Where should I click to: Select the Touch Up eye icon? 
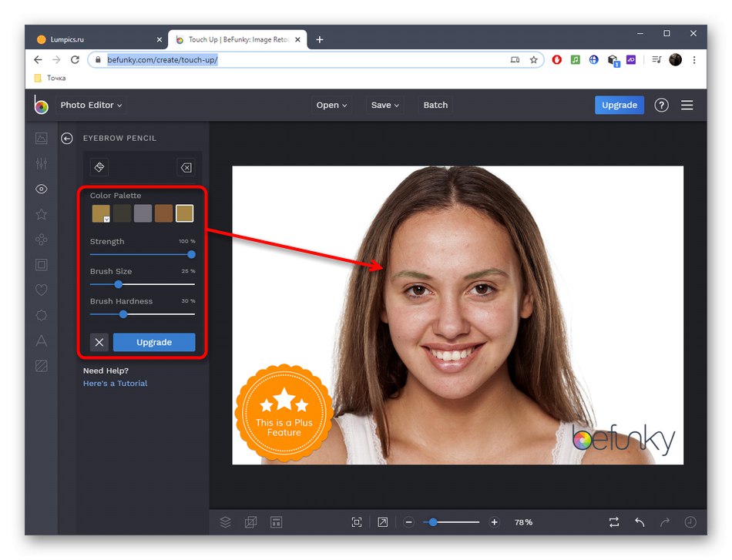(41, 189)
